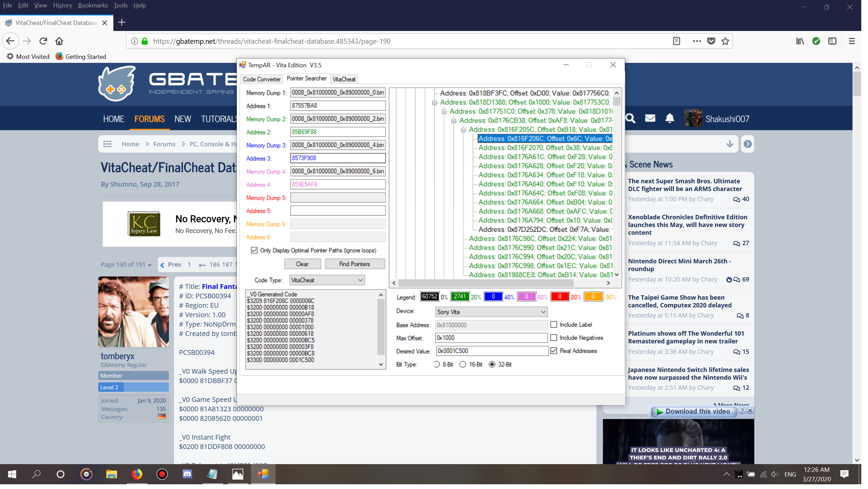The height and width of the screenshot is (489, 868).
Task: Click the Clear button
Action: click(302, 264)
